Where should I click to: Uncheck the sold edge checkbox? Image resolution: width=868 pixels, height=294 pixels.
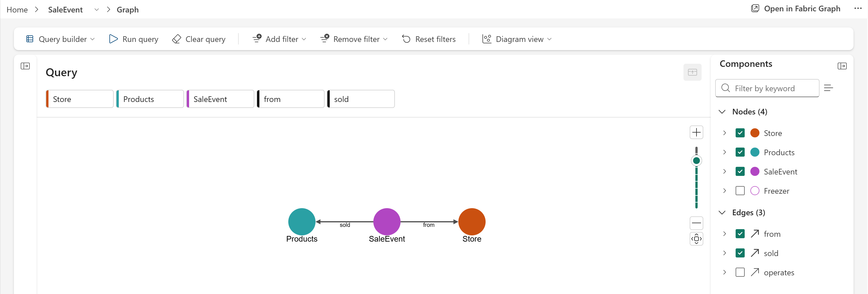(740, 253)
